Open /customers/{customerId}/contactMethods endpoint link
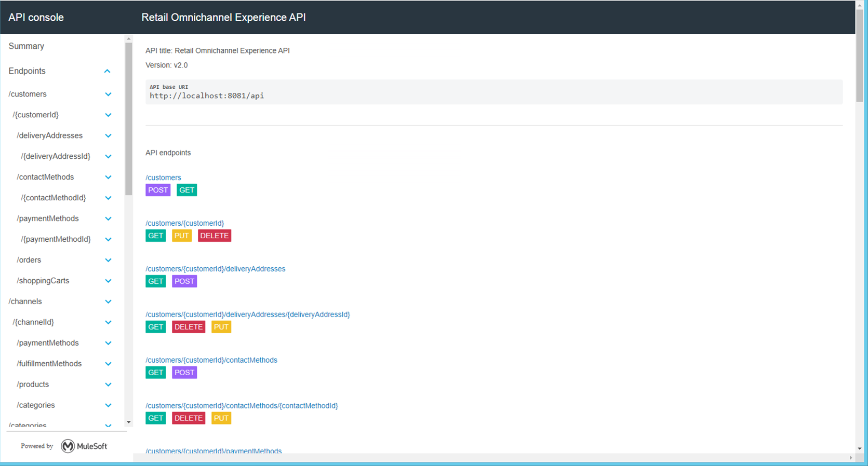This screenshot has width=868, height=466. [x=211, y=360]
